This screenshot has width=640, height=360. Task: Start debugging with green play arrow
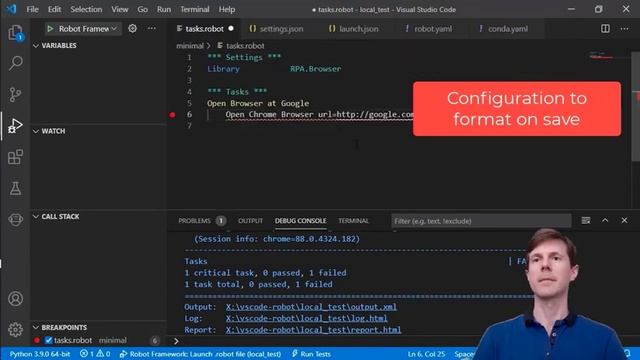[x=50, y=29]
